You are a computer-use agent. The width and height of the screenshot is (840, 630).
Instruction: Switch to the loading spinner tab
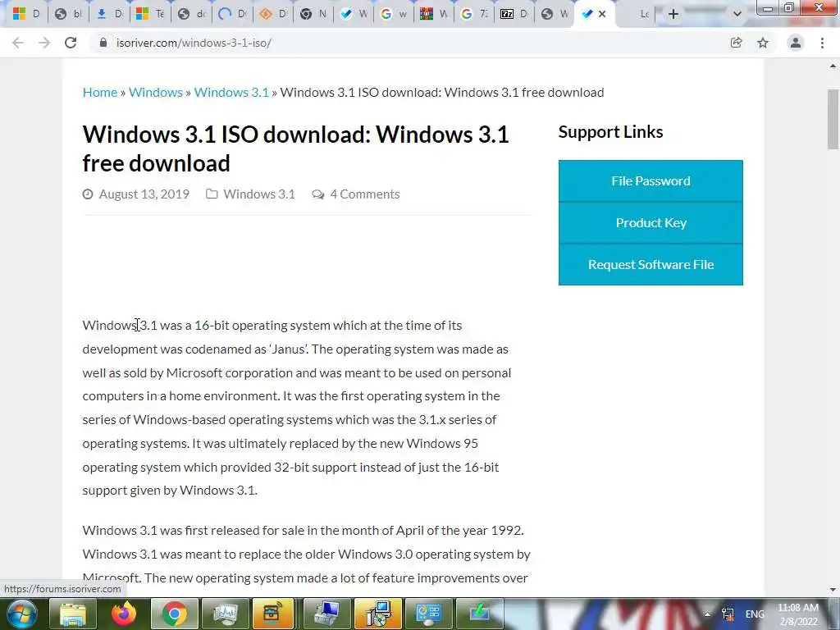(232, 14)
